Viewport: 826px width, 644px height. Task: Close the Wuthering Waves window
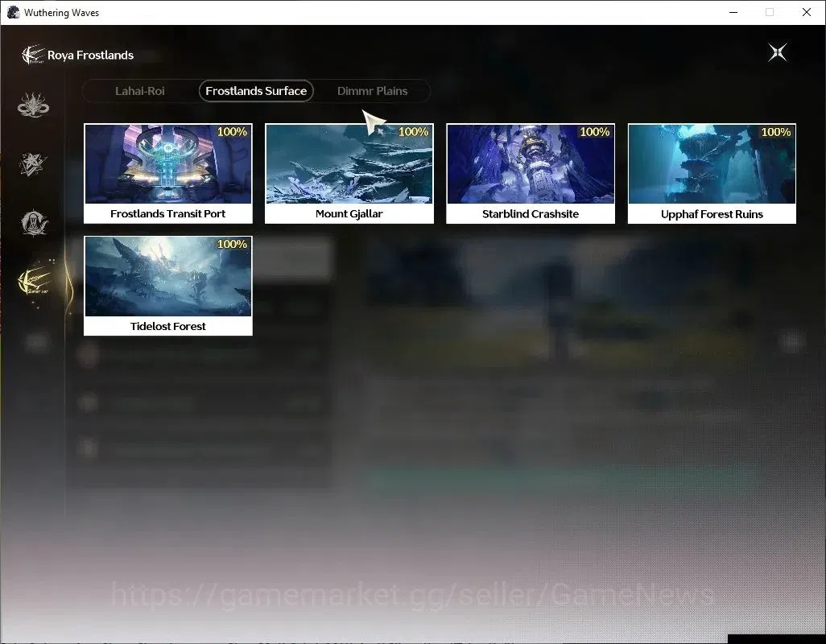(807, 12)
